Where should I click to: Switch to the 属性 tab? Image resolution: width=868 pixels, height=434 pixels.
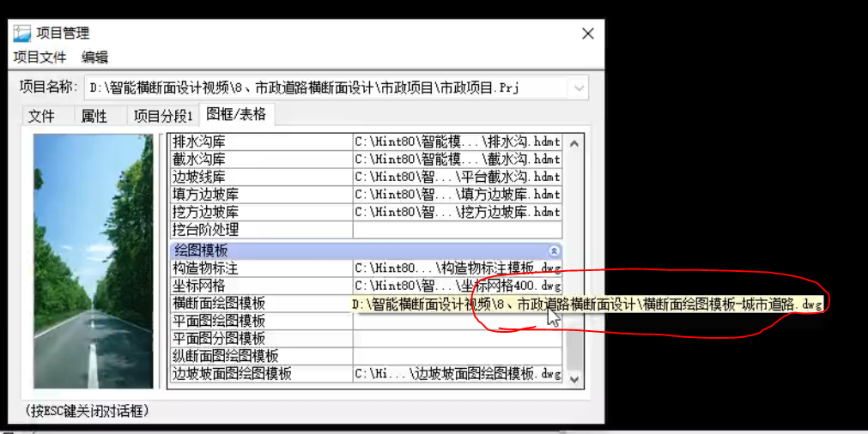(94, 116)
